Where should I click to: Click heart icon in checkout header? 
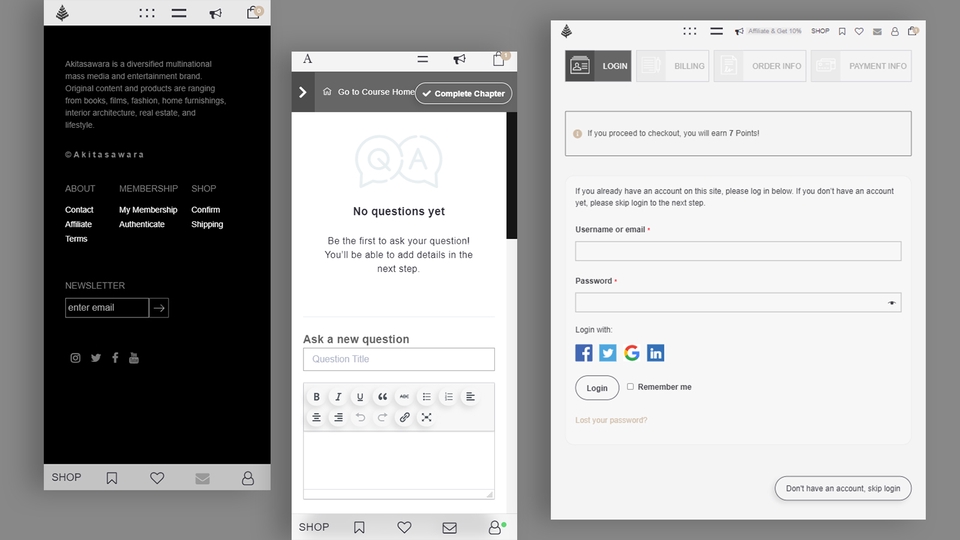(859, 31)
